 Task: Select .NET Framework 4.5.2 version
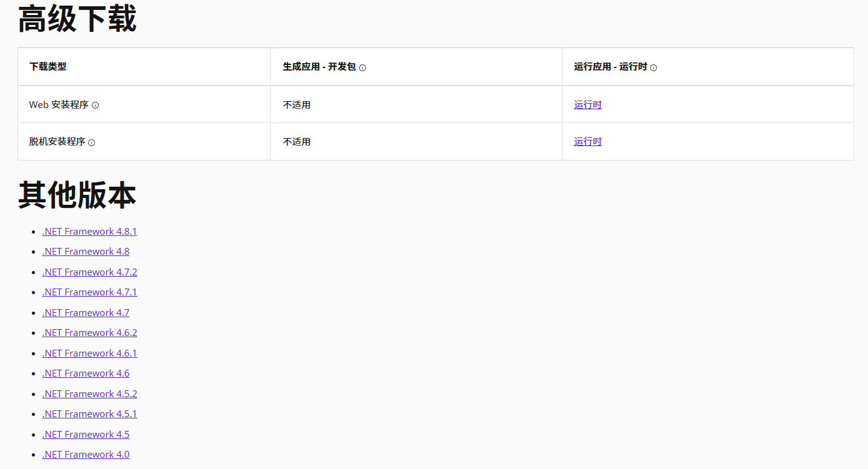click(x=89, y=393)
